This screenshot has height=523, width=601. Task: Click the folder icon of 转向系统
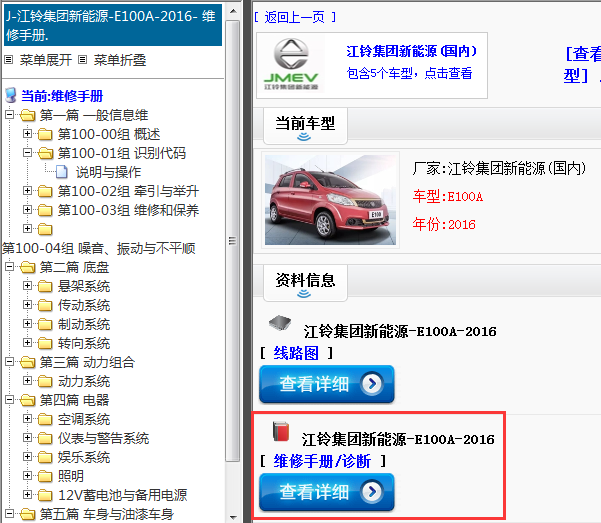[x=45, y=343]
